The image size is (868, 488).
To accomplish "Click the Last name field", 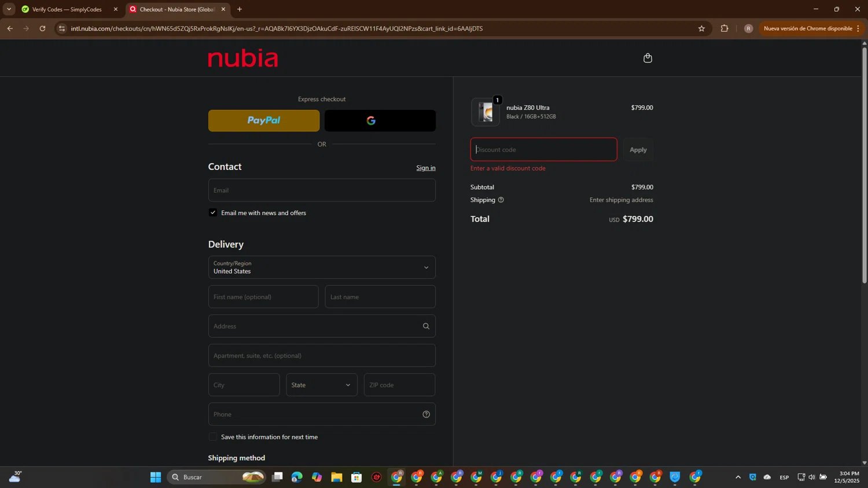I will (x=380, y=297).
